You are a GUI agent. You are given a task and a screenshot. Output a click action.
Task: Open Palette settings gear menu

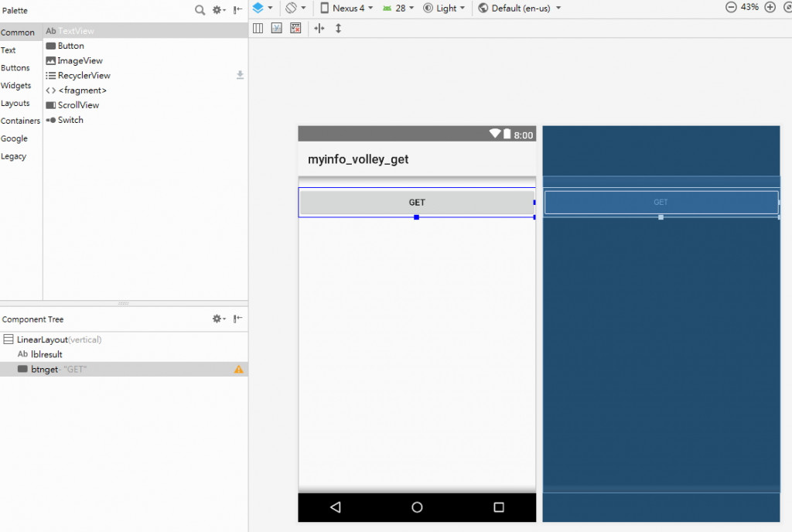[x=219, y=9]
